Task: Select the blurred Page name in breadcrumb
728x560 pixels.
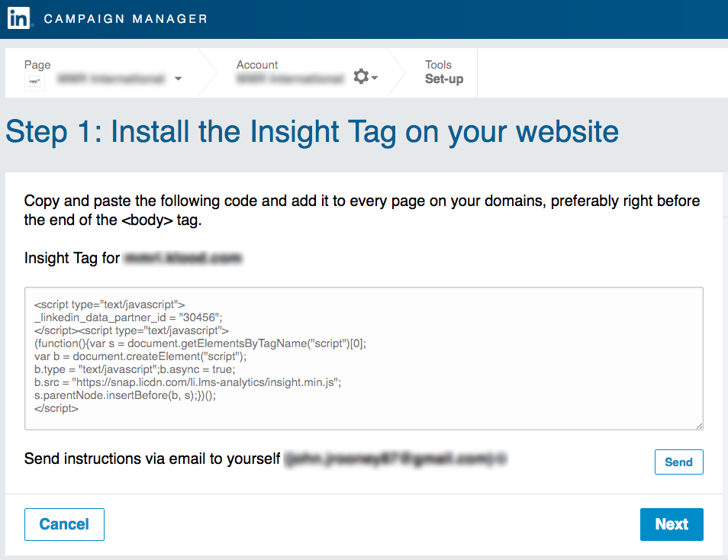Action: click(x=111, y=79)
